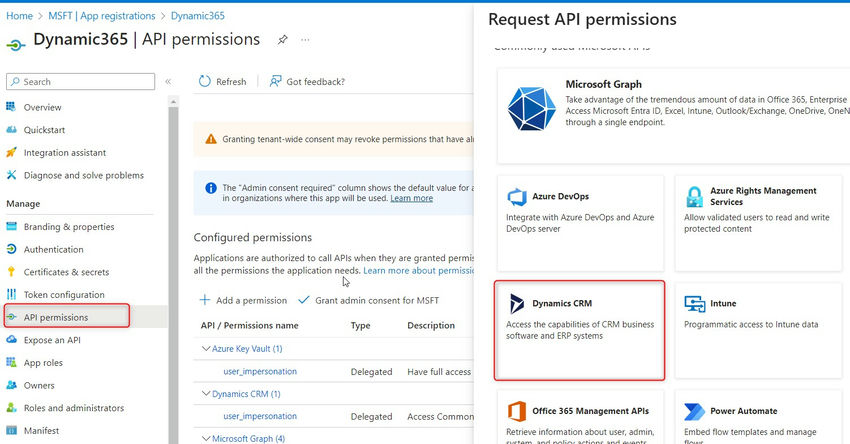
Task: Click the Refresh circular arrow icon
Action: click(204, 81)
